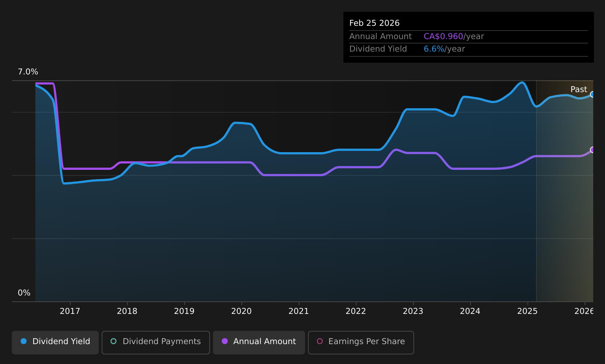The height and width of the screenshot is (364, 605).
Task: Click the 2024 x-axis label
Action: click(x=470, y=311)
